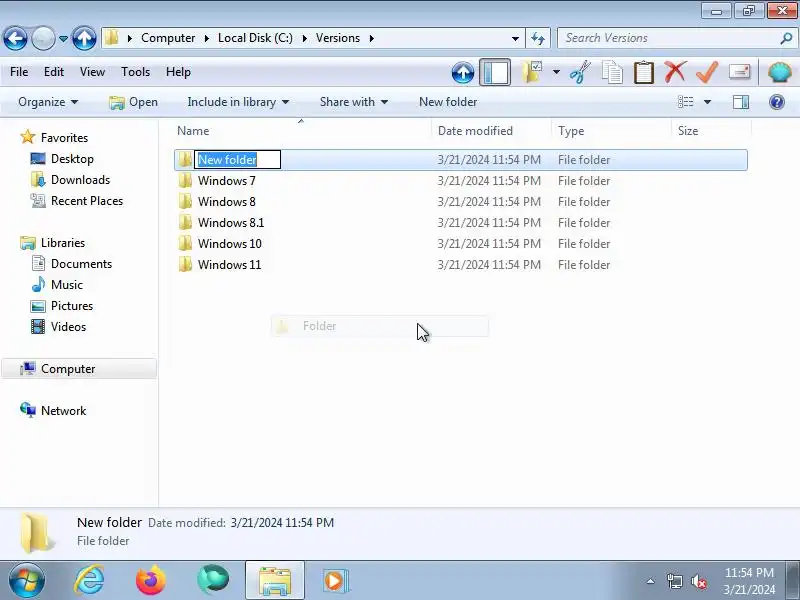Open the Videos library
The image size is (800, 600).
click(x=68, y=327)
